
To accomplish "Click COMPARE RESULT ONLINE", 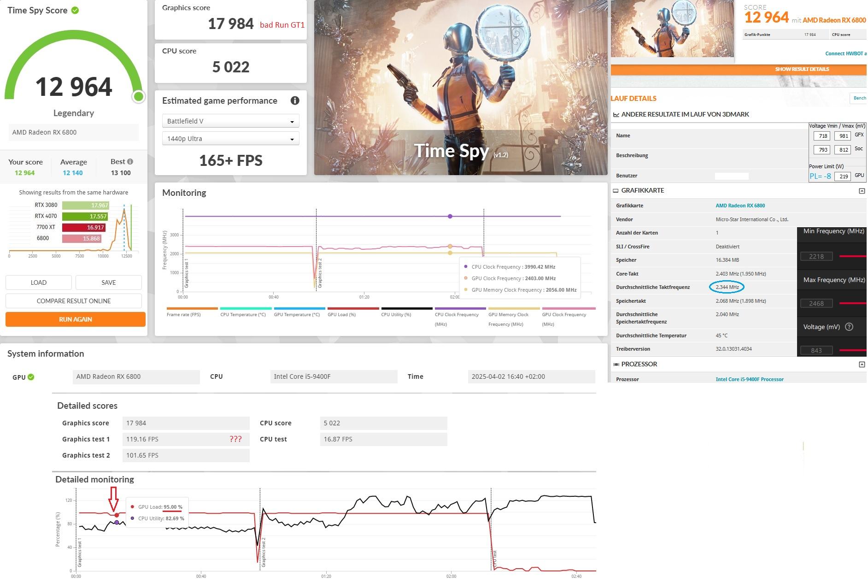I will coord(74,301).
